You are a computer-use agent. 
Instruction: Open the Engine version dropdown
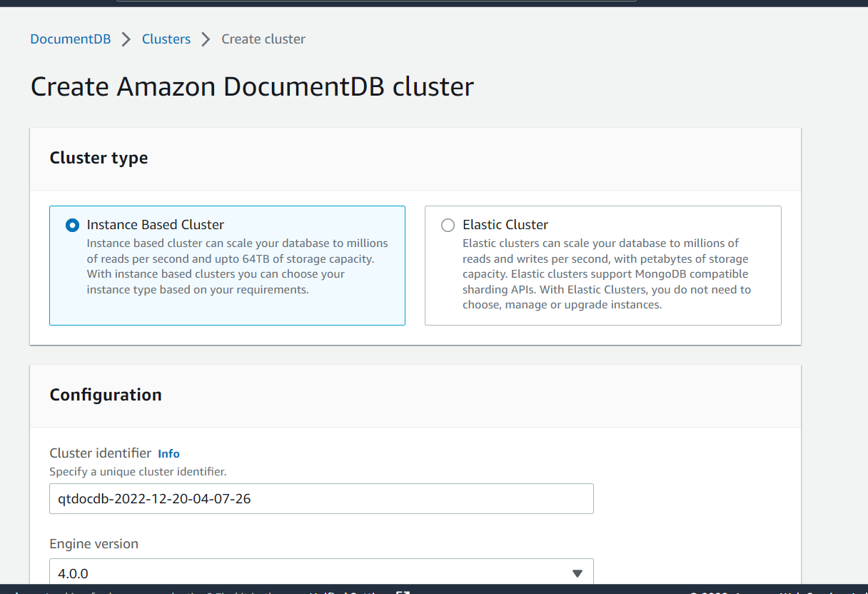click(x=321, y=573)
